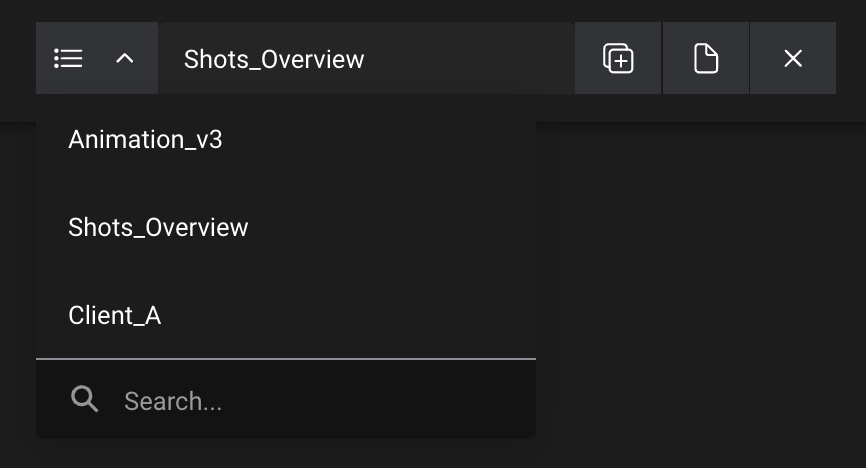Click the X icon in the header
The height and width of the screenshot is (468, 866).
[793, 59]
